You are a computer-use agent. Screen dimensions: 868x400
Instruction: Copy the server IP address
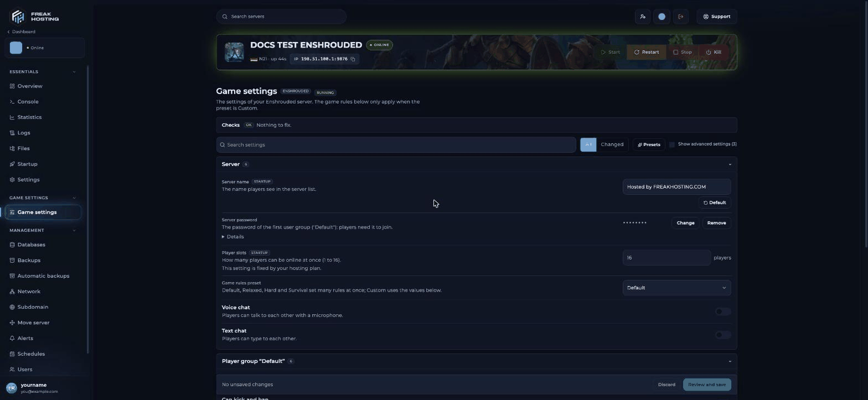[x=353, y=59]
